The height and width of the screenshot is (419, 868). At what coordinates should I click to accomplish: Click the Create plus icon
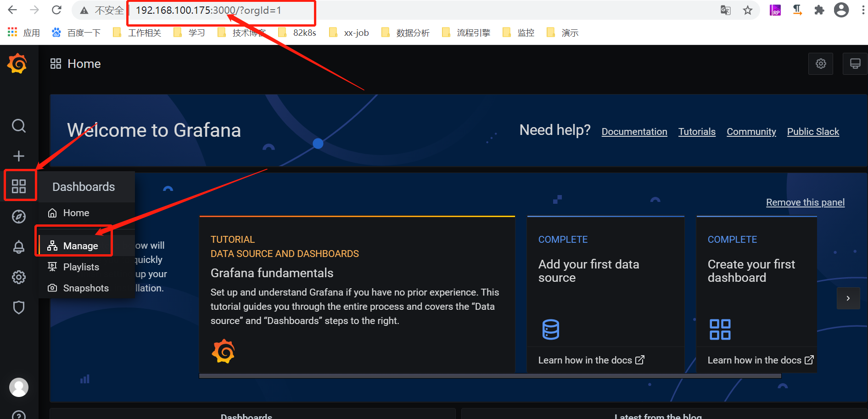19,156
